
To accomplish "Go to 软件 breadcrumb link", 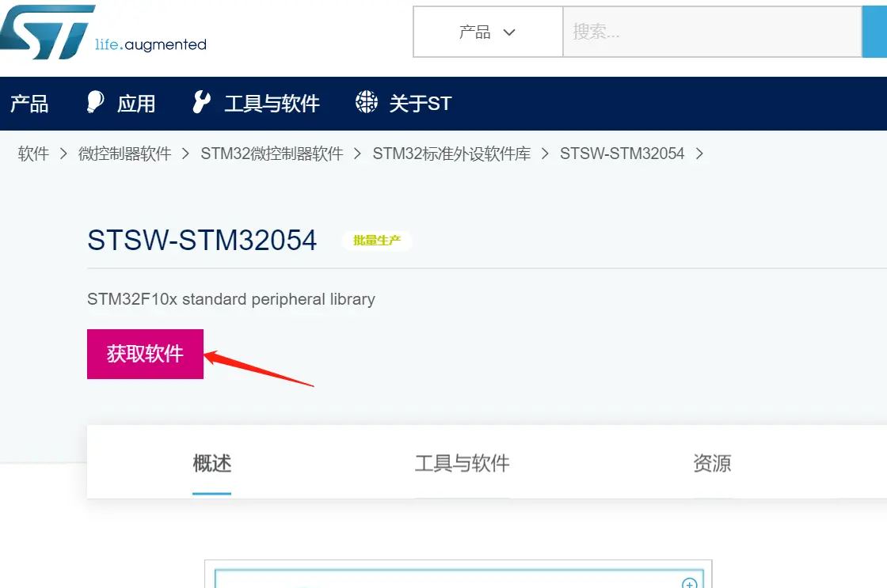I will coord(33,154).
